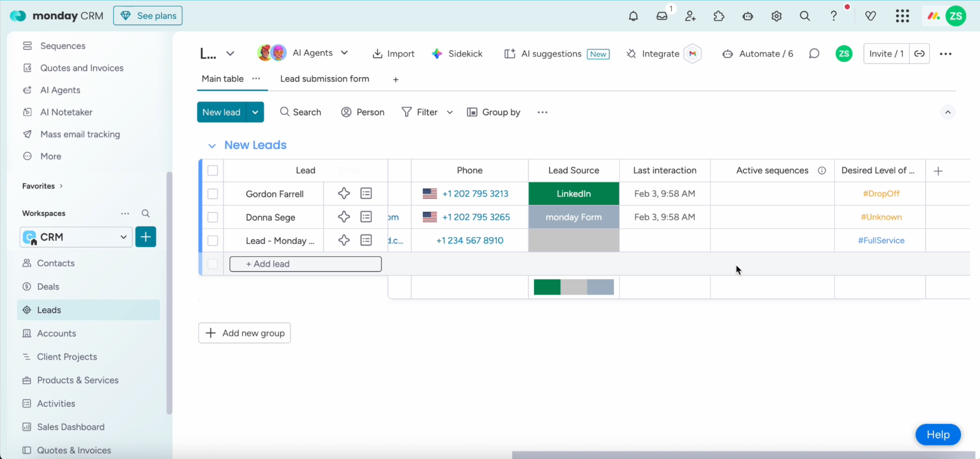Open the CRM workspace selector
980x459 pixels.
(76, 237)
